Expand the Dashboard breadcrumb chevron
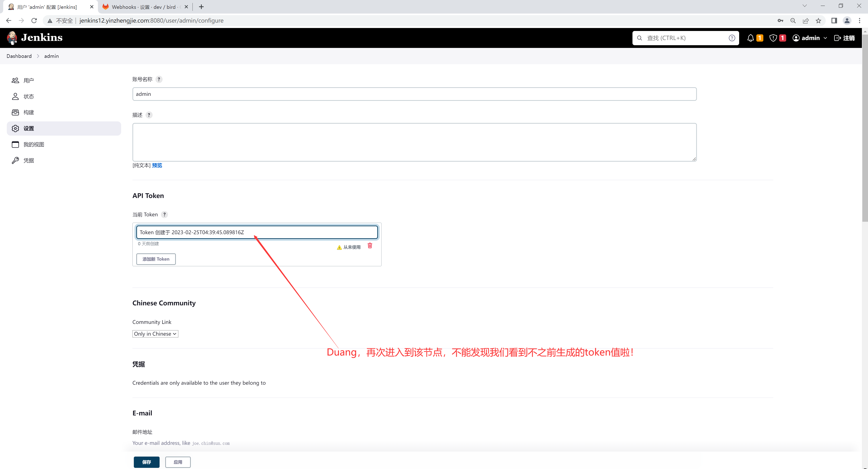868x469 pixels. coord(38,56)
